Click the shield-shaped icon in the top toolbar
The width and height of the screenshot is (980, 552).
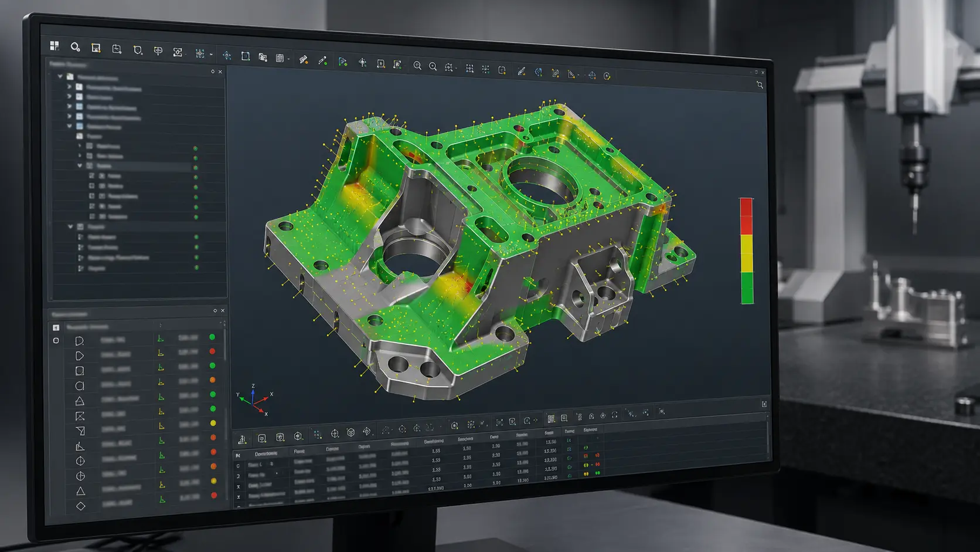[138, 50]
